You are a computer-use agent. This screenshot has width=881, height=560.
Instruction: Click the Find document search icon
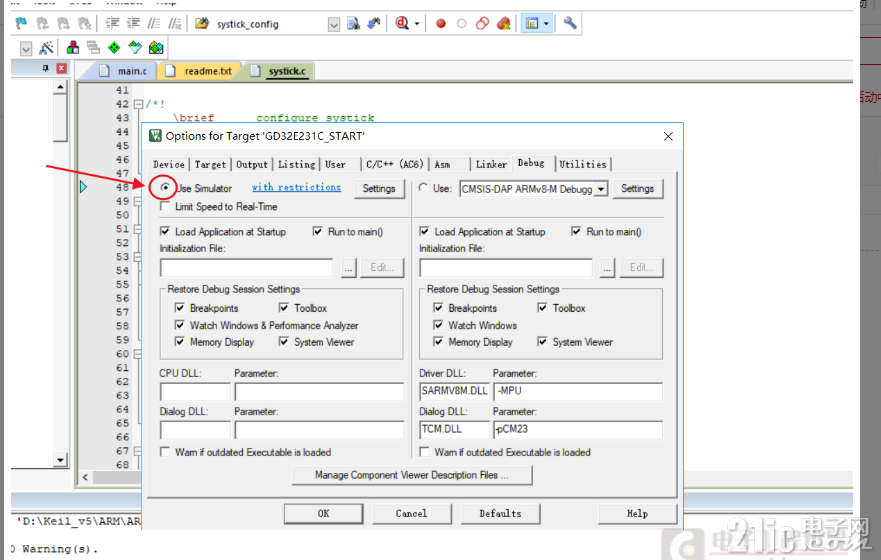coord(353,24)
